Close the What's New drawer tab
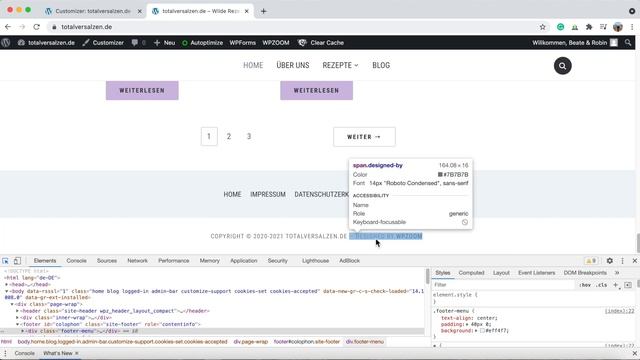640x360 pixels. point(77,353)
